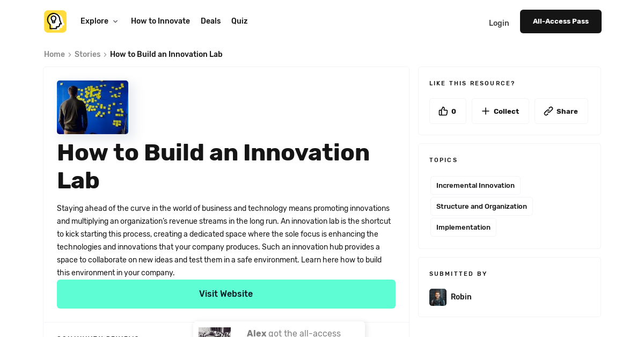This screenshot has height=337, width=644.
Task: Toggle the like count on this resource
Action: pyautogui.click(x=448, y=111)
